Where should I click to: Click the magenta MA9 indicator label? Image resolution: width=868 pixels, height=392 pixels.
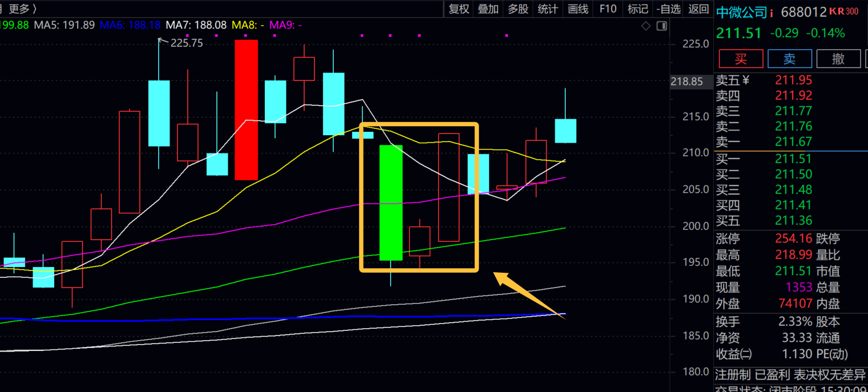tap(285, 25)
